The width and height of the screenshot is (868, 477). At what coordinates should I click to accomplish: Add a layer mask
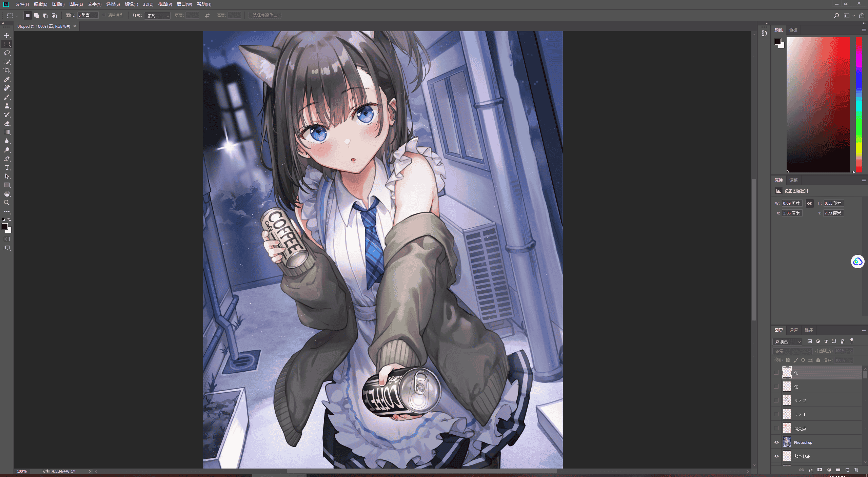[820, 470]
